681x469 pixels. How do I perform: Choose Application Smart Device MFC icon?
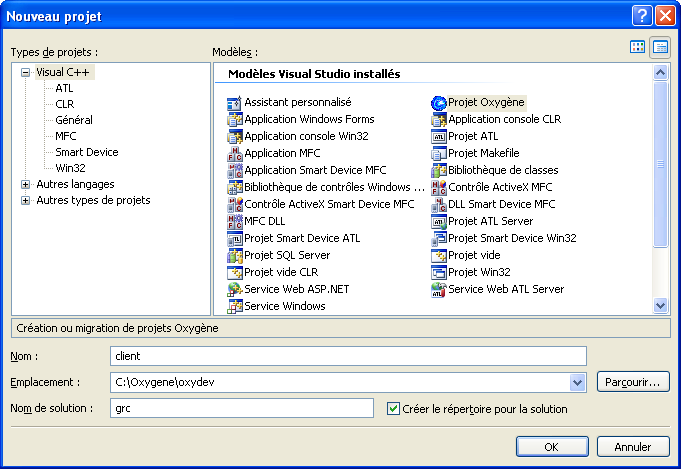pos(234,170)
